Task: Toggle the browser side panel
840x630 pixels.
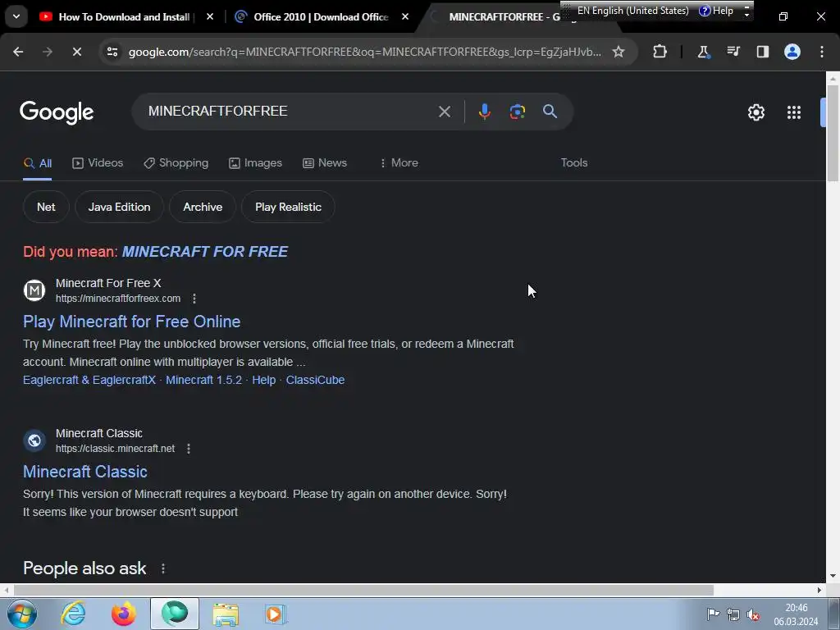Action: [762, 52]
